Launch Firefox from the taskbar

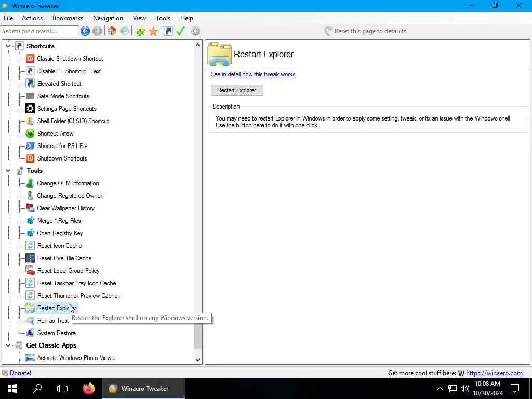(89, 389)
